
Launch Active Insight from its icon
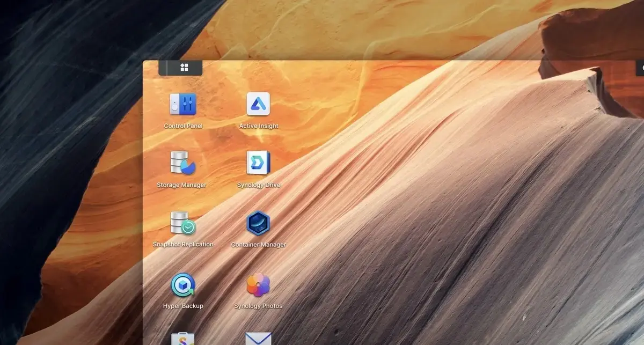[x=258, y=104]
